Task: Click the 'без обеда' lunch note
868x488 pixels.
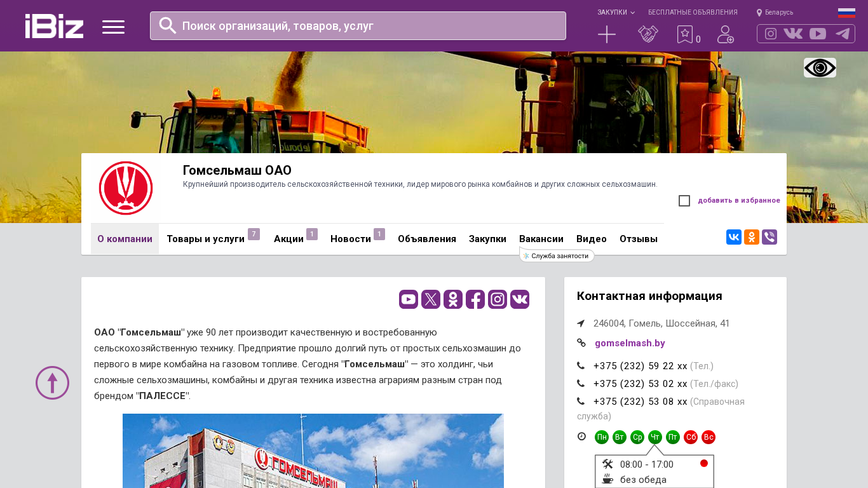Action: pyautogui.click(x=643, y=480)
